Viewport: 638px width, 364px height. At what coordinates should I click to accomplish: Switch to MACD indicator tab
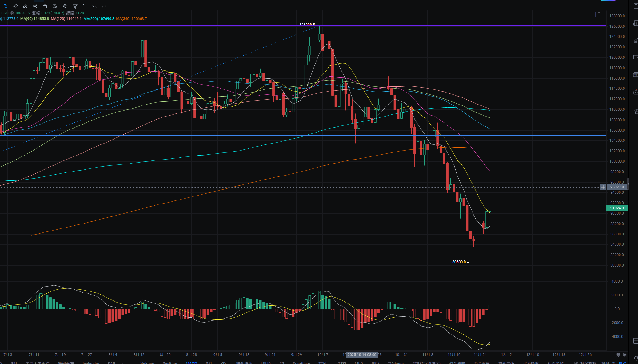[x=191, y=363]
